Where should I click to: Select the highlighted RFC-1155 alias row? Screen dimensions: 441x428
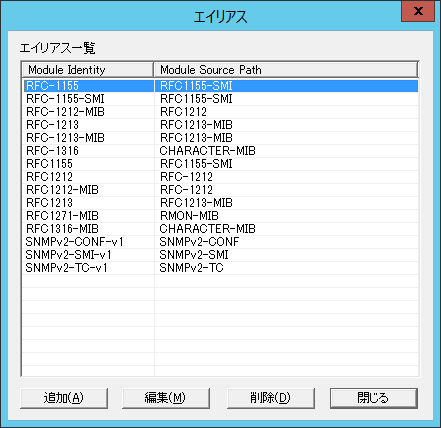(x=220, y=86)
